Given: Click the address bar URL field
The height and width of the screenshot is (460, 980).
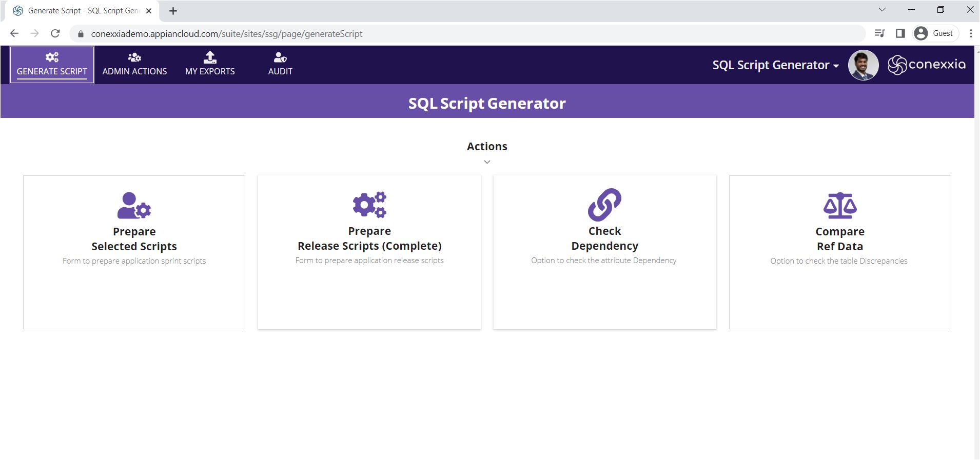Looking at the screenshot, I should (x=468, y=34).
